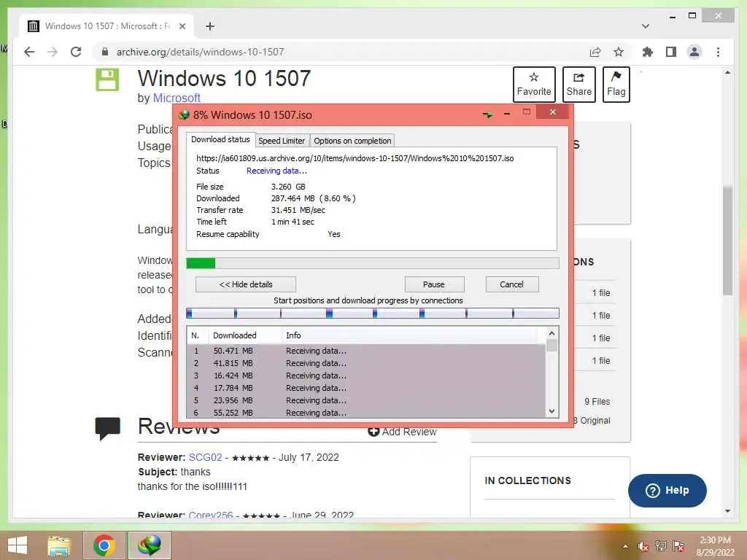
Task: Click the 31.451 MB/sec transfer rate
Action: coord(298,210)
